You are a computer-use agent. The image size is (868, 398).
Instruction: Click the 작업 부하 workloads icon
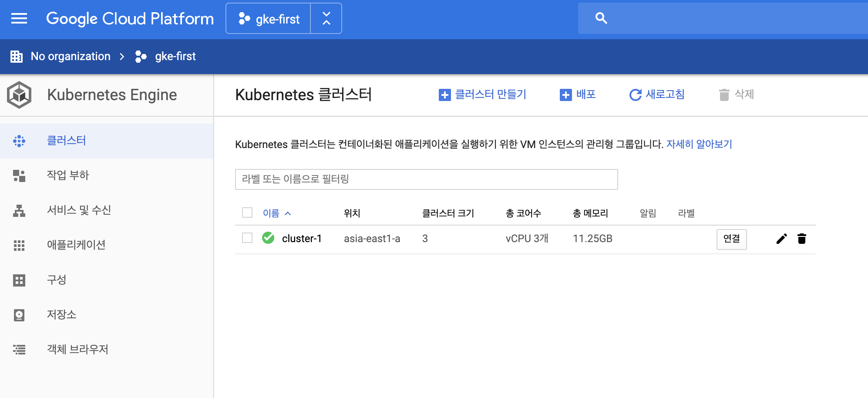pos(19,175)
